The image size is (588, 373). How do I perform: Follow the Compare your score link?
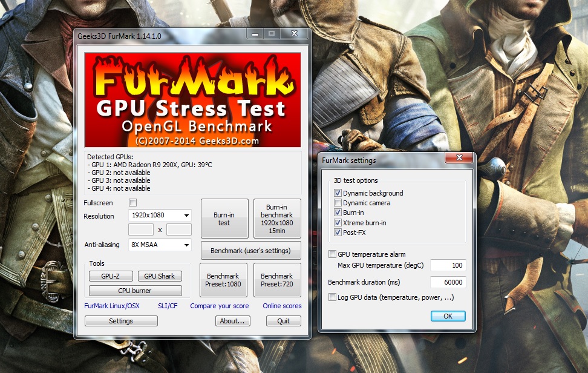tap(219, 306)
